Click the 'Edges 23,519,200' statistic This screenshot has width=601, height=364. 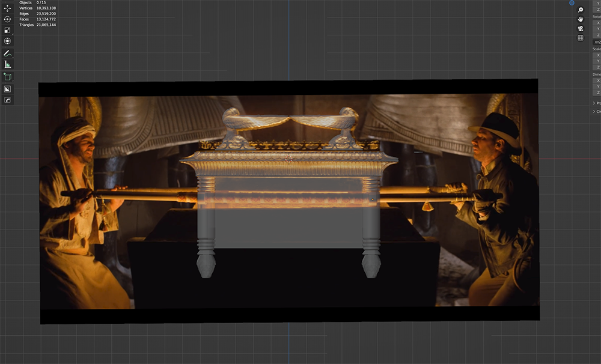click(37, 13)
